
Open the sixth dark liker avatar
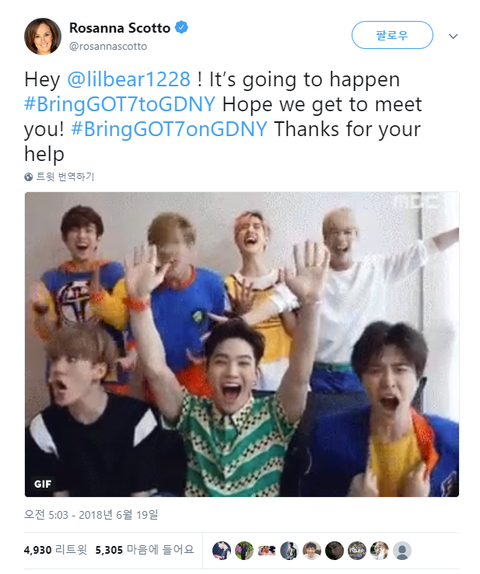pos(334,551)
